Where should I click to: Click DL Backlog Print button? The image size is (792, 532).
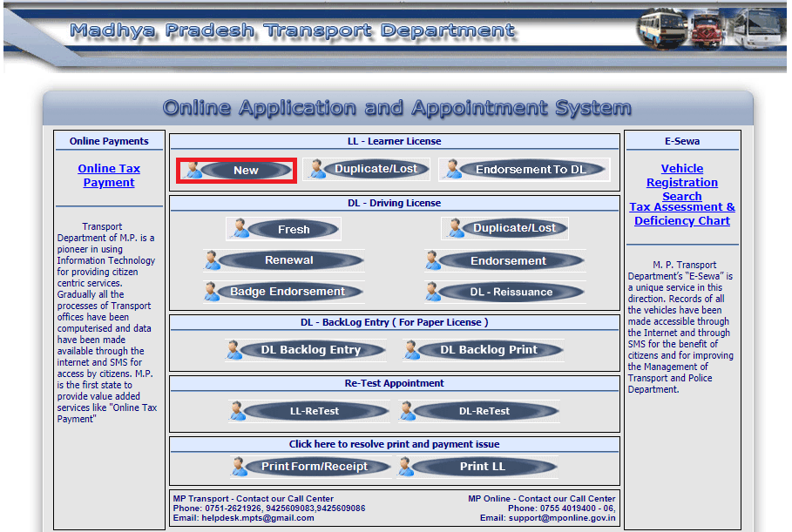click(x=484, y=350)
